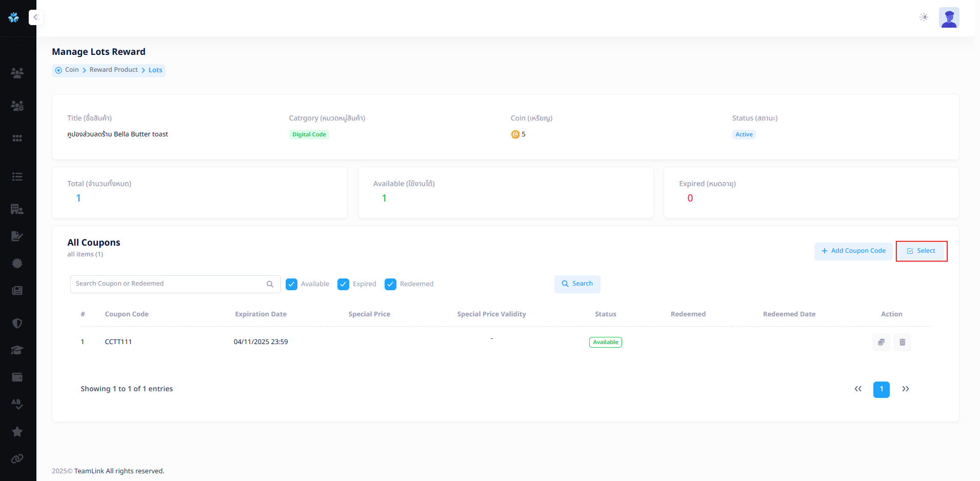
Task: Open the user profile avatar
Action: [x=949, y=17]
